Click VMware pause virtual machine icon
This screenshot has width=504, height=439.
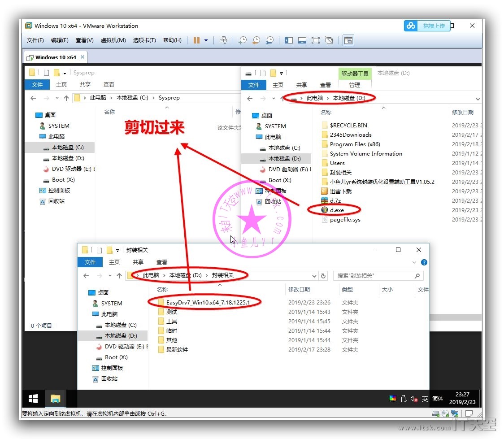coord(196,40)
